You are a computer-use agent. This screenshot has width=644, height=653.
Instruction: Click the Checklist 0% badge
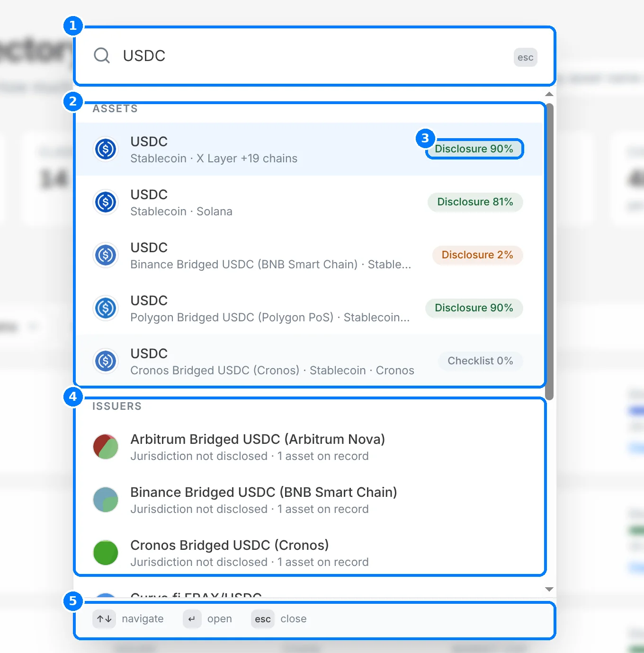point(480,361)
